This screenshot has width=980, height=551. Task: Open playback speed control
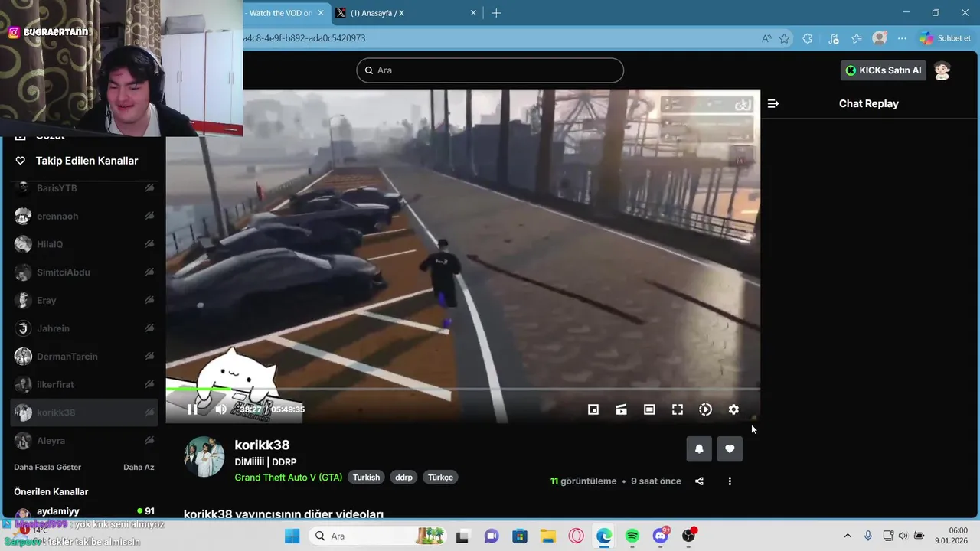coord(705,409)
